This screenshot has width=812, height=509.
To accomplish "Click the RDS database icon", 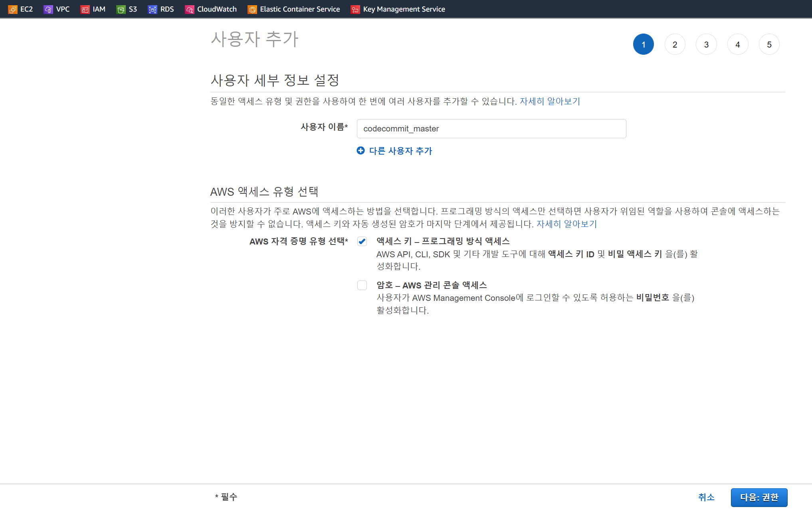I will coord(152,9).
